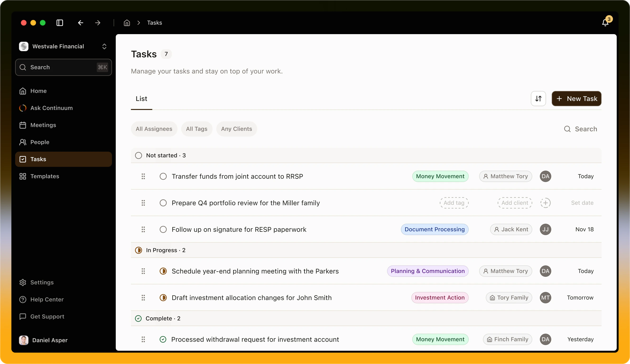Toggle the sidebar visibility icon
The width and height of the screenshot is (630, 364).
(60, 23)
